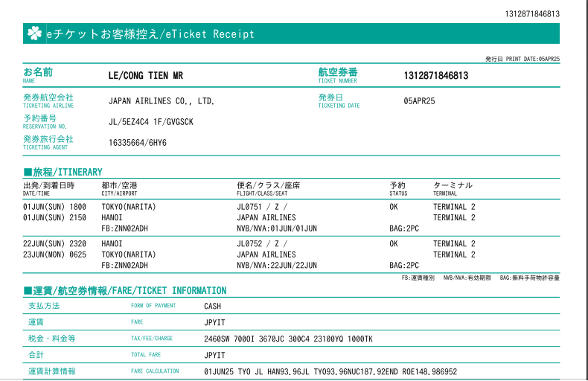Select the fare calculation string

click(x=330, y=371)
